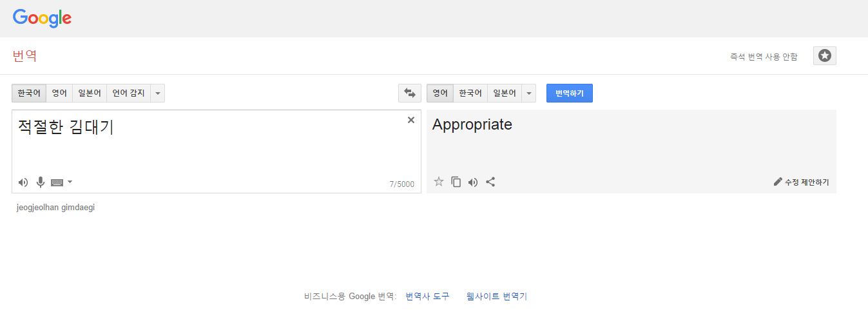Image resolution: width=868 pixels, height=332 pixels.
Task: Open the phrasebook star button
Action: pyautogui.click(x=824, y=56)
